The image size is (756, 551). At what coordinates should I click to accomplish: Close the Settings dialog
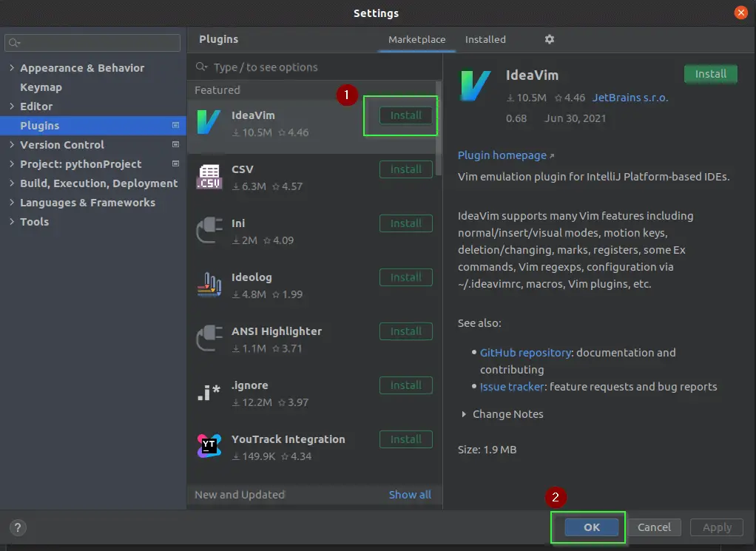click(x=740, y=13)
